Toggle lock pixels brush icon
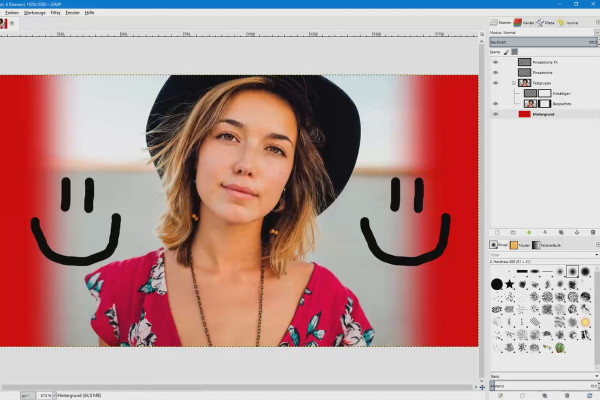 coord(506,52)
